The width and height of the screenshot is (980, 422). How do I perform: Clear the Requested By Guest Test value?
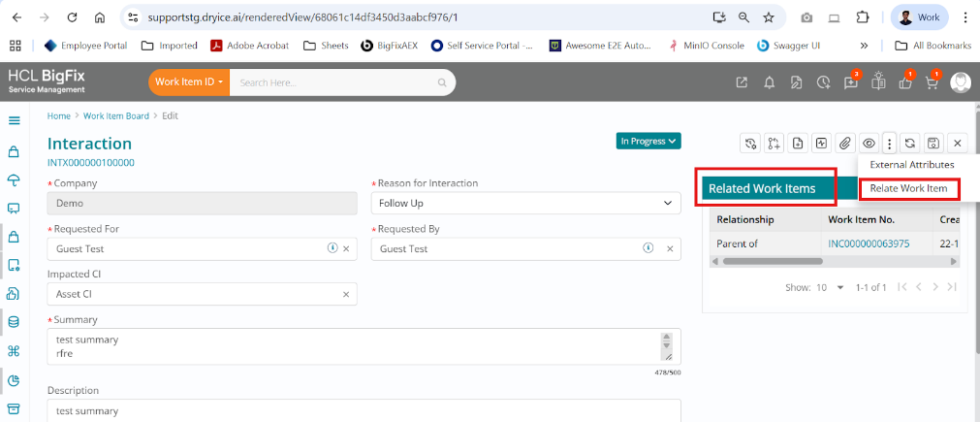(670, 248)
